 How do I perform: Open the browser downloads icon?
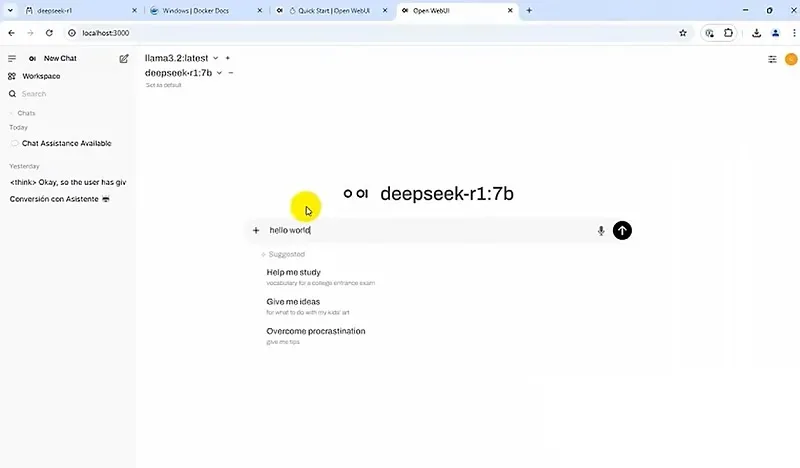pyautogui.click(x=756, y=33)
